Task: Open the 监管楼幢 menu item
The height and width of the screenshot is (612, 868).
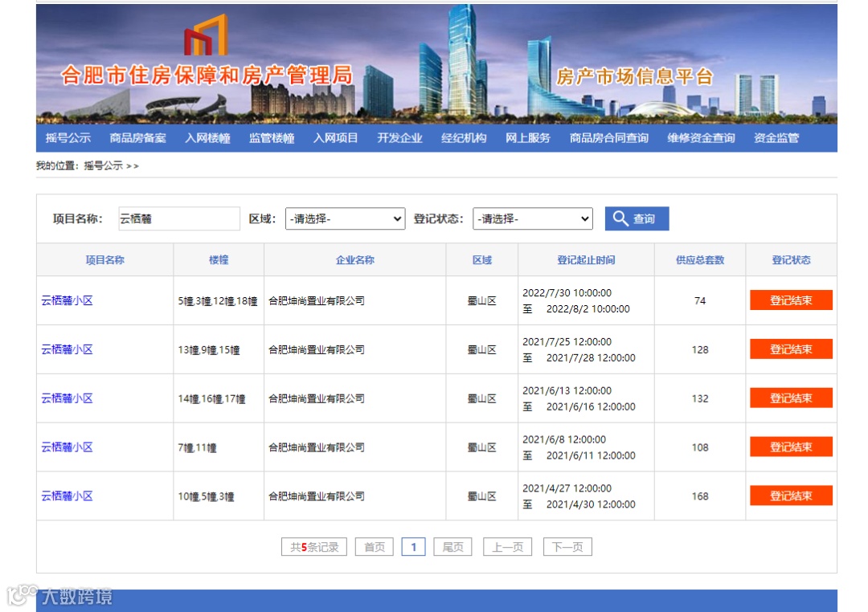Action: tap(272, 138)
